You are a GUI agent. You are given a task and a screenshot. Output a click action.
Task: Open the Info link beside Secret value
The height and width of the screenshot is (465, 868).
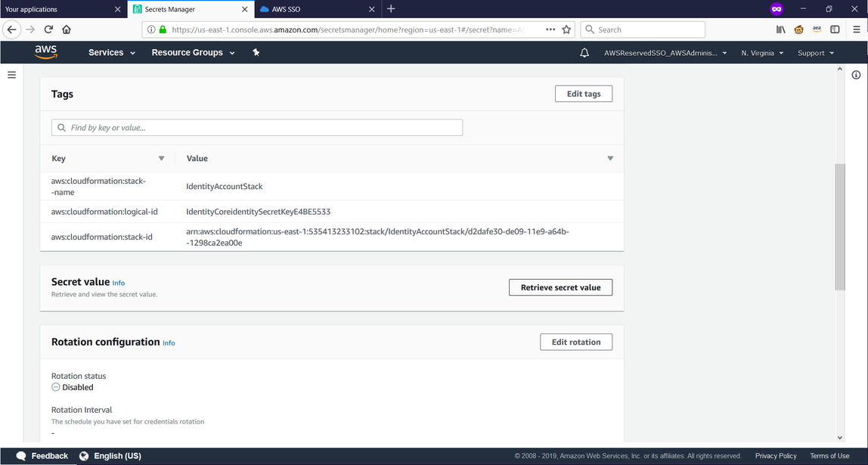pos(119,283)
